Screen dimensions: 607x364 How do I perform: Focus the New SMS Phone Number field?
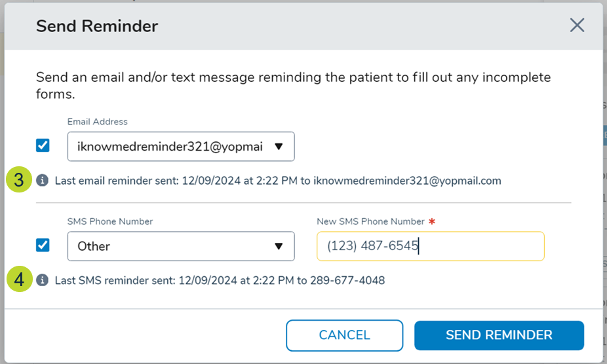point(430,246)
